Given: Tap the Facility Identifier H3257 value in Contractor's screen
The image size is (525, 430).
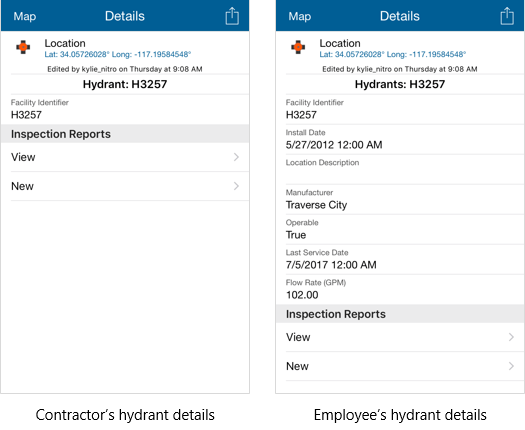Looking at the screenshot, I should 26,115.
